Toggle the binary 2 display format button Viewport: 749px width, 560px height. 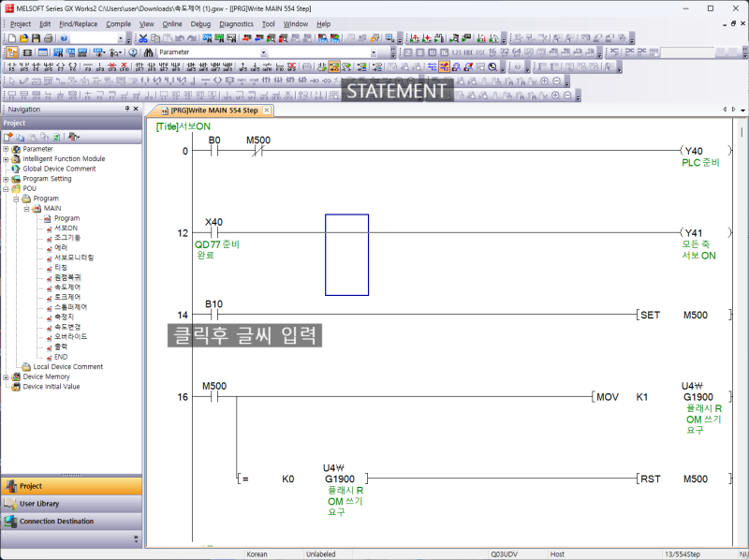pyautogui.click(x=408, y=52)
